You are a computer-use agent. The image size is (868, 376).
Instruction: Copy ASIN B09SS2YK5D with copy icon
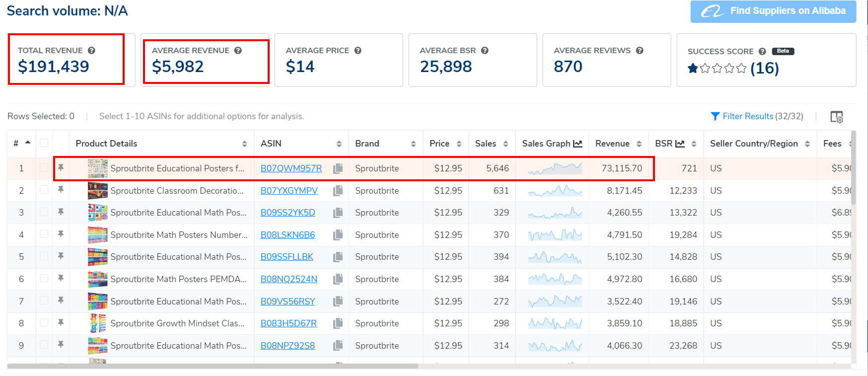338,213
